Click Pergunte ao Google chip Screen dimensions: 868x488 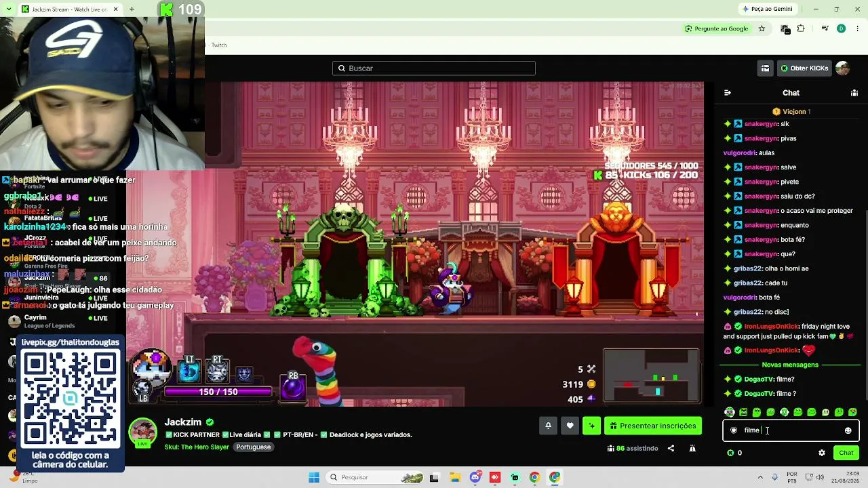717,28
